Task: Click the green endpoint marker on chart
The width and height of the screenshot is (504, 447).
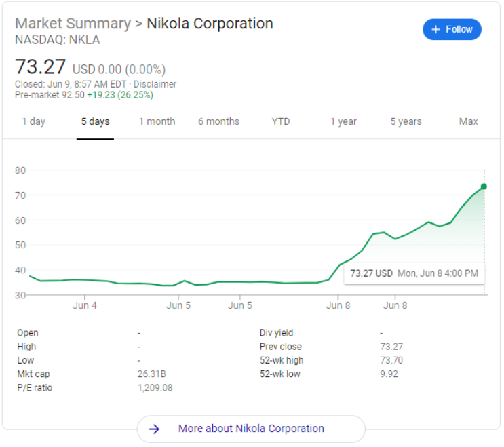Action: [x=484, y=187]
